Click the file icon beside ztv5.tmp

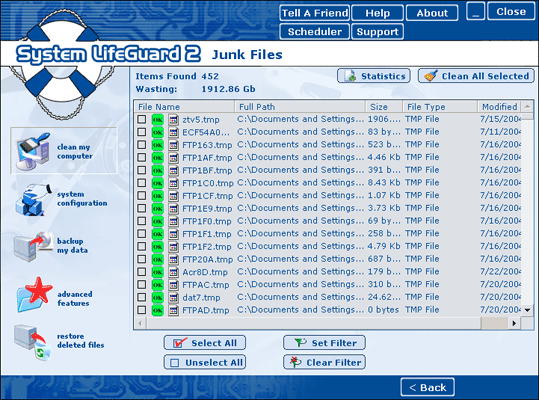coord(173,120)
